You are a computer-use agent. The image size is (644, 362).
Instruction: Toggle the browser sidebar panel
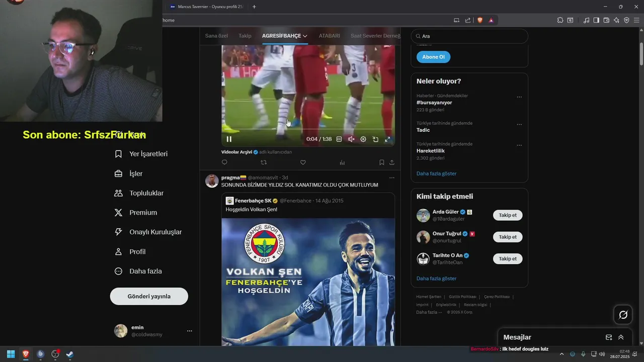coord(596,20)
